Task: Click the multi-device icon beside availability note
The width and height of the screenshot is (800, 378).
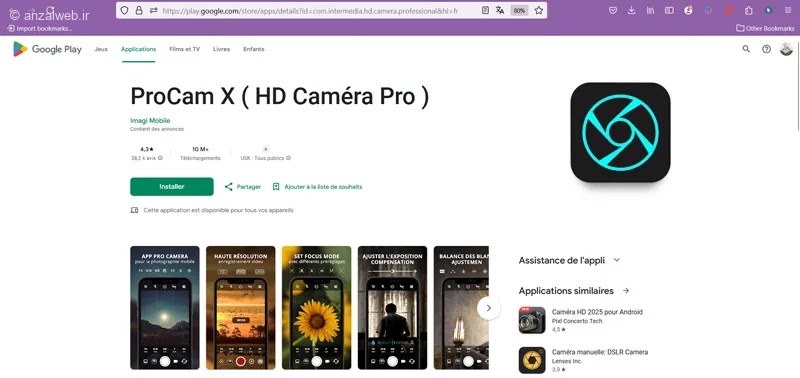Action: (134, 210)
